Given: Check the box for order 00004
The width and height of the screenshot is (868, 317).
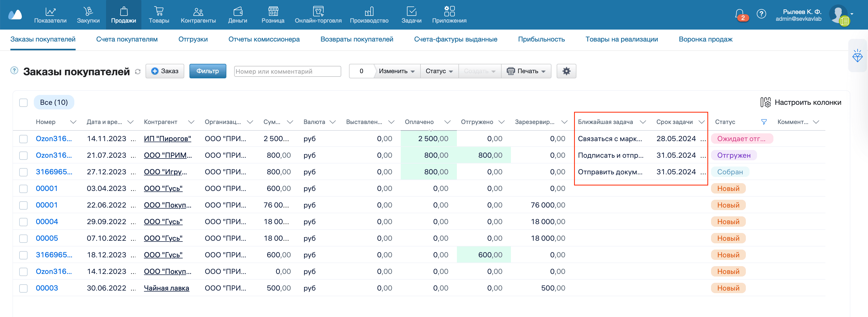Looking at the screenshot, I should pos(23,222).
